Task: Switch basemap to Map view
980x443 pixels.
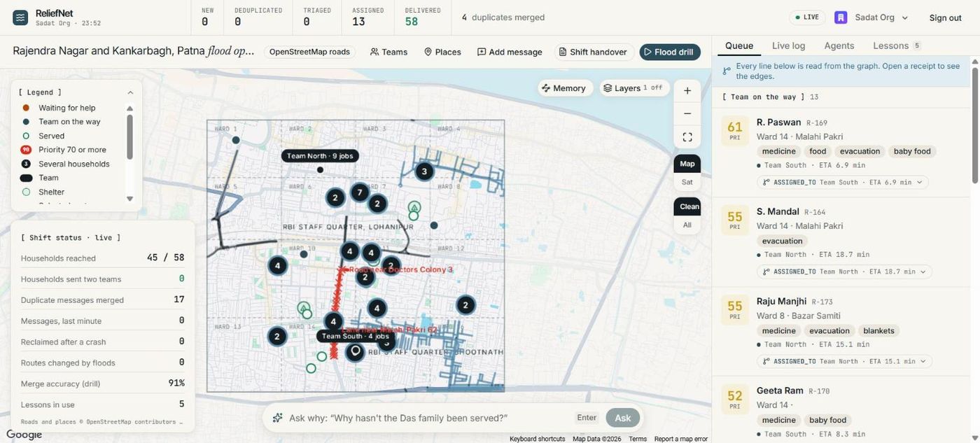Action: click(687, 164)
